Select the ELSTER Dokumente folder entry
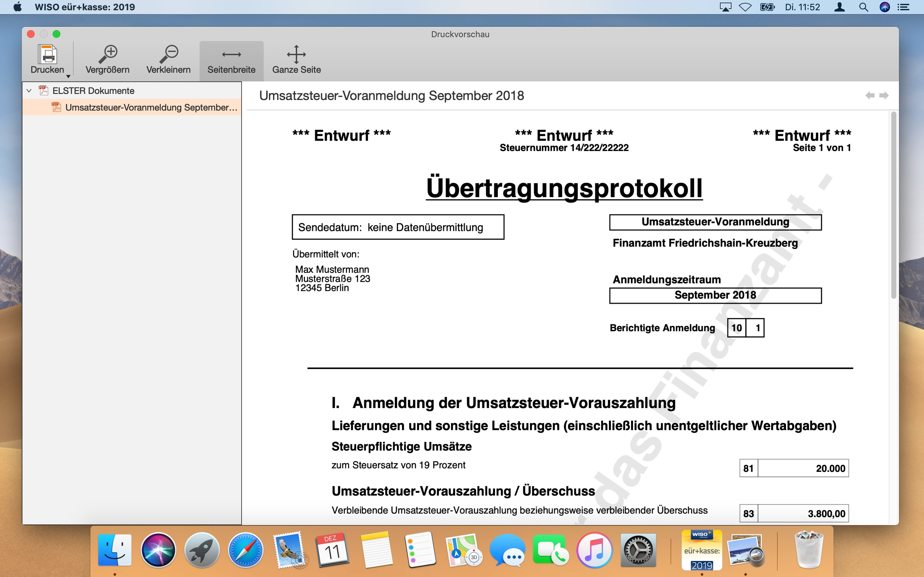Image resolution: width=924 pixels, height=577 pixels. [93, 91]
